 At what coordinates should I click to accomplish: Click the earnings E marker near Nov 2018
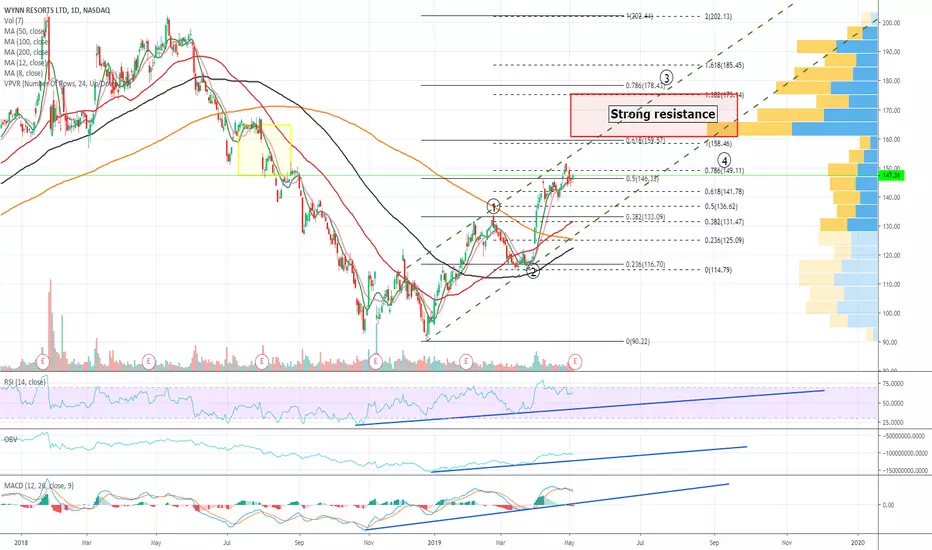click(375, 361)
